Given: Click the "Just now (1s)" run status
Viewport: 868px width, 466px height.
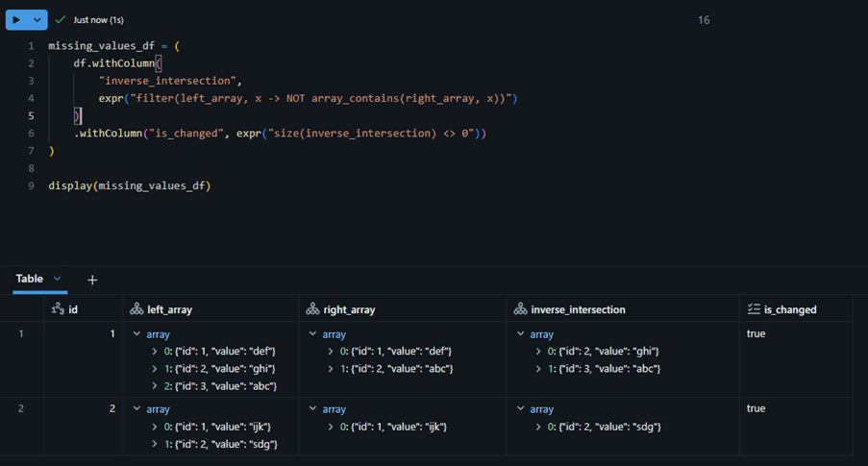Looking at the screenshot, I should pyautogui.click(x=98, y=19).
